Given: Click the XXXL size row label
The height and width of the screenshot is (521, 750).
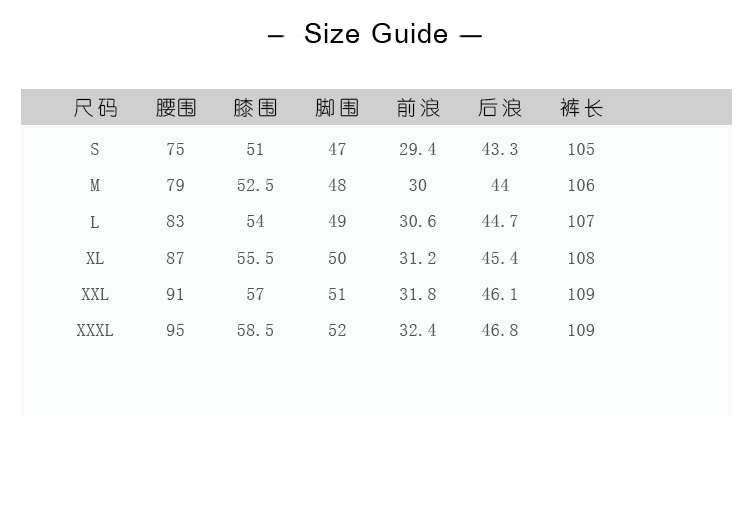Looking at the screenshot, I should [x=95, y=330].
